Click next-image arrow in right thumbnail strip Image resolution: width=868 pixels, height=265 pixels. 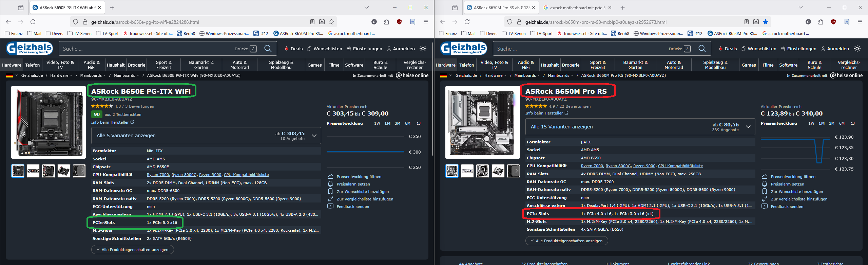(516, 171)
